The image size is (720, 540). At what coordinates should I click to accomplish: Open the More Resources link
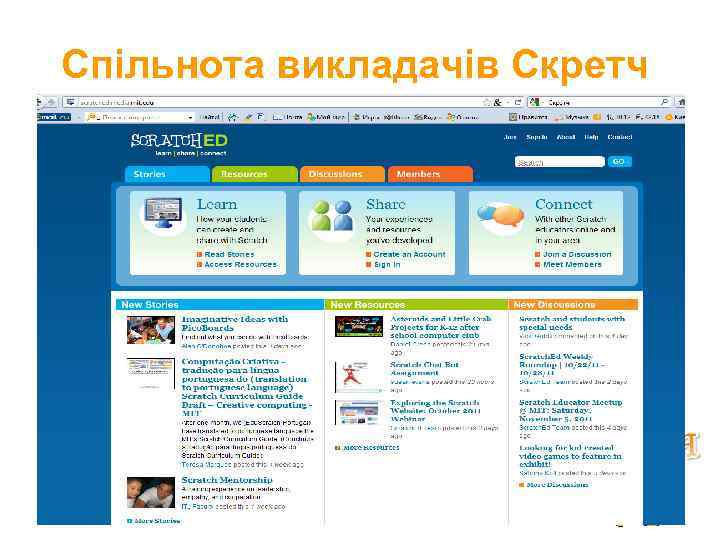[371, 447]
